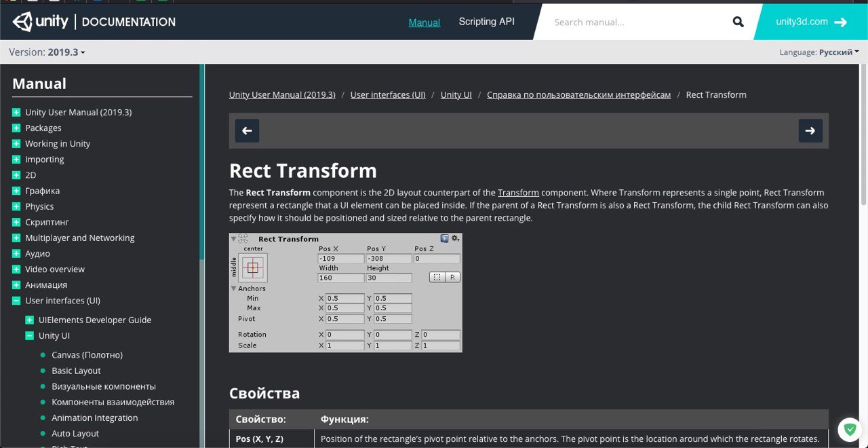Click the Rect Transform inspector image
868x448 pixels.
(346, 293)
